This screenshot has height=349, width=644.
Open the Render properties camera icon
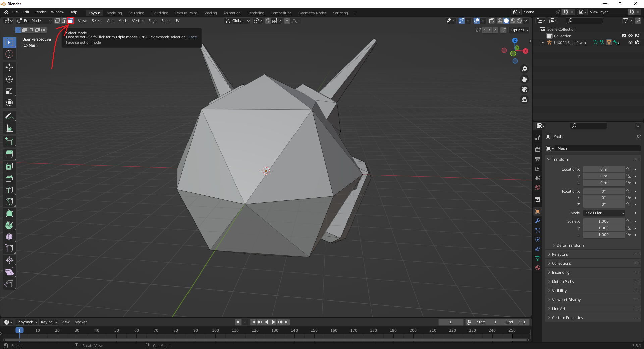coord(538,149)
